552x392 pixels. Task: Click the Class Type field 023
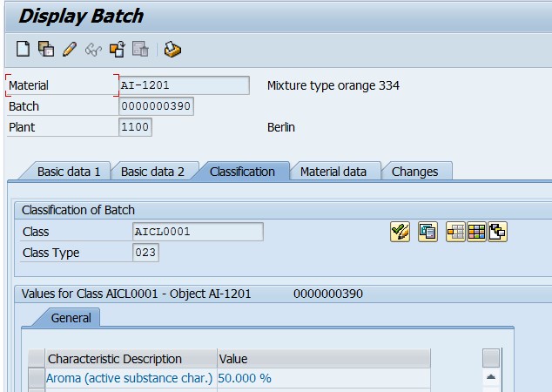click(x=145, y=253)
